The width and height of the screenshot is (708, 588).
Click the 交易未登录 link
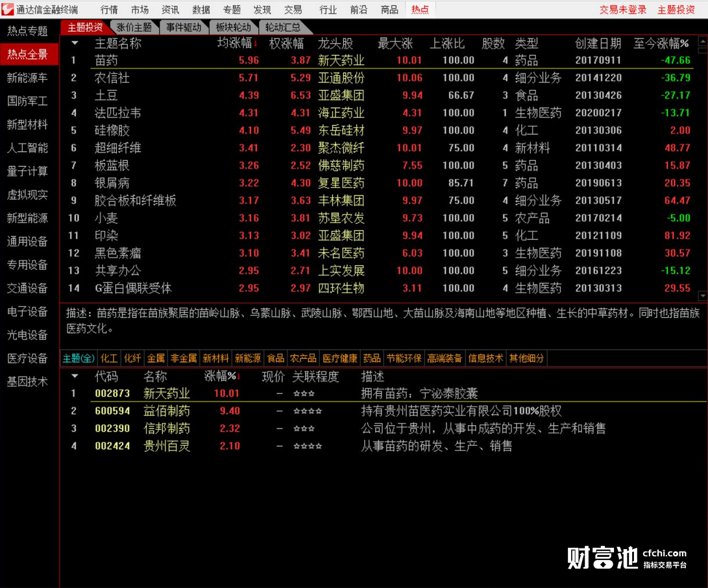623,10
